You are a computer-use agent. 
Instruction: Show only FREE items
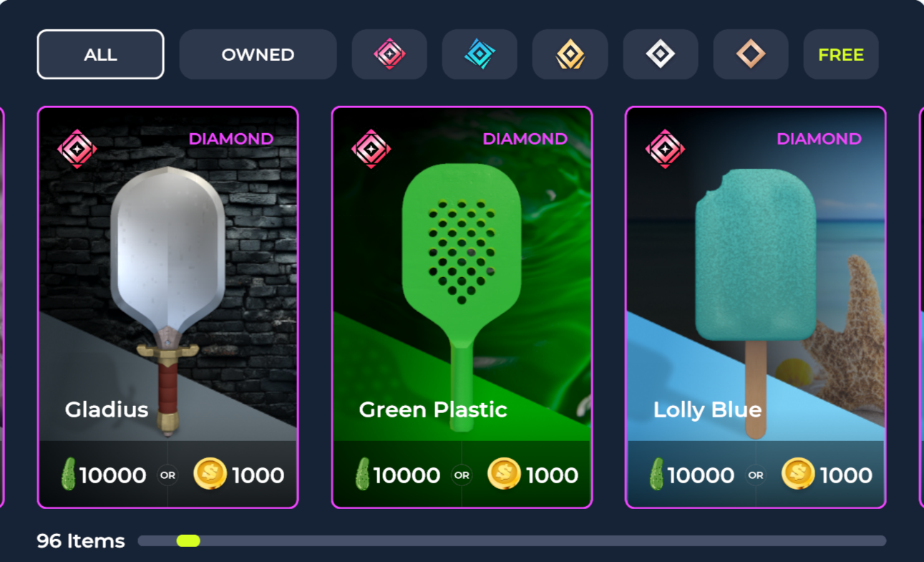(841, 54)
